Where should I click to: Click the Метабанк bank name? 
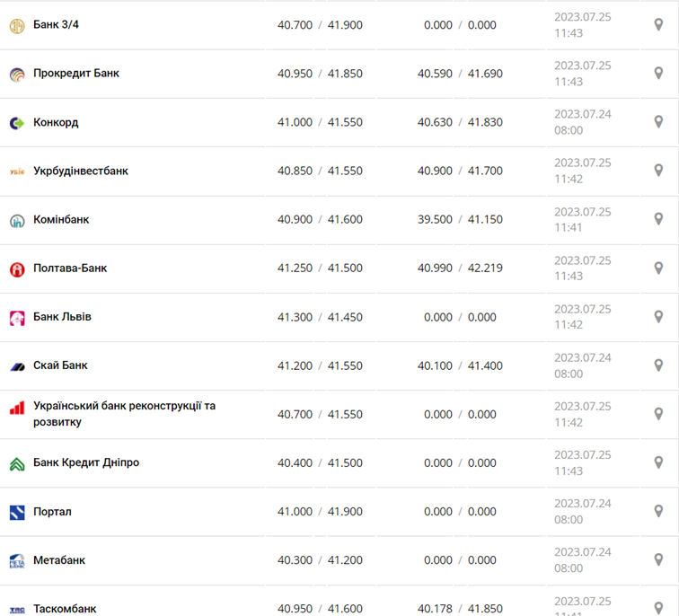click(59, 560)
